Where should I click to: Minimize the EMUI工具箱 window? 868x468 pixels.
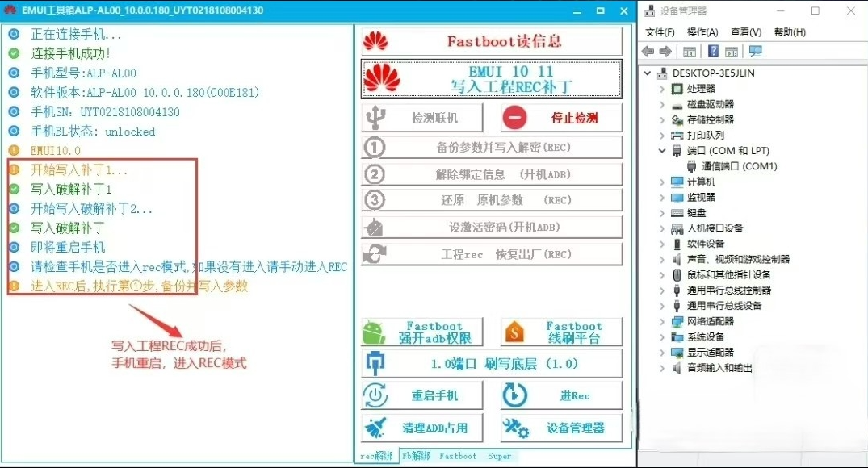[x=577, y=10]
